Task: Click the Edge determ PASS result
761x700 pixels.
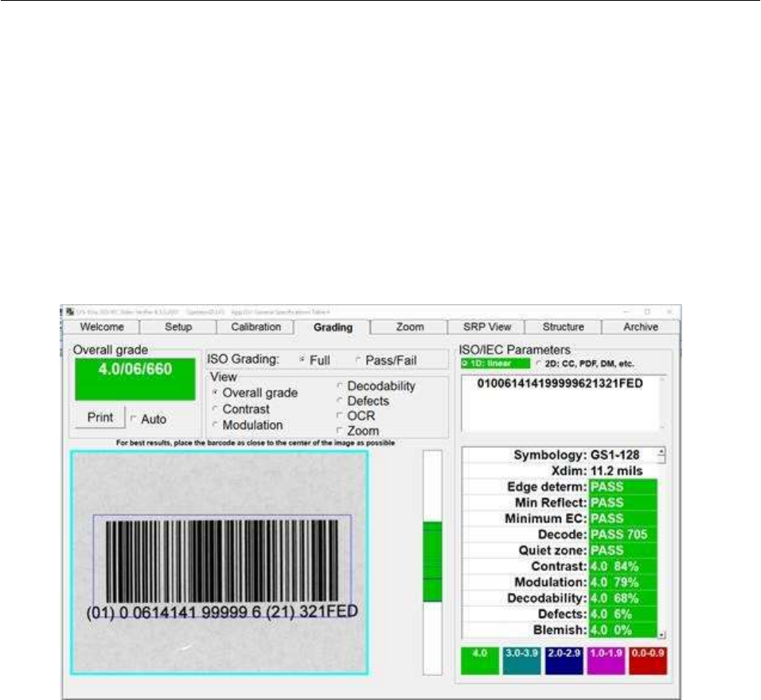Action: (x=623, y=487)
